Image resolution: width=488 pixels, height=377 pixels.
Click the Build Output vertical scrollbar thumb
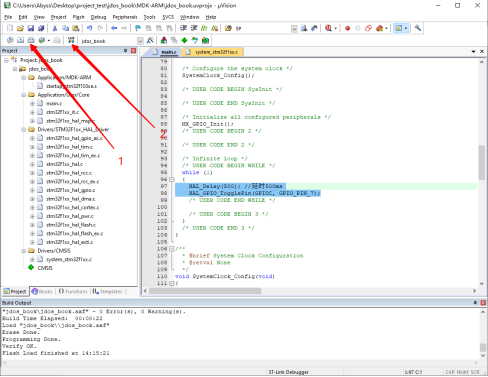[x=483, y=347]
